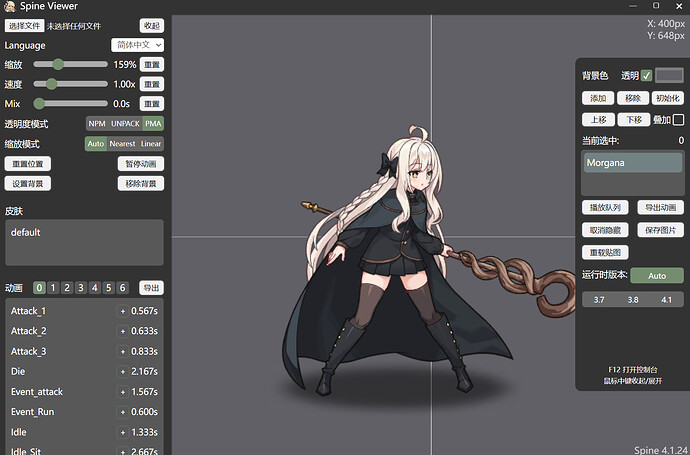Switch to animation track 0
Viewport: 690px width, 455px height.
coord(39,288)
